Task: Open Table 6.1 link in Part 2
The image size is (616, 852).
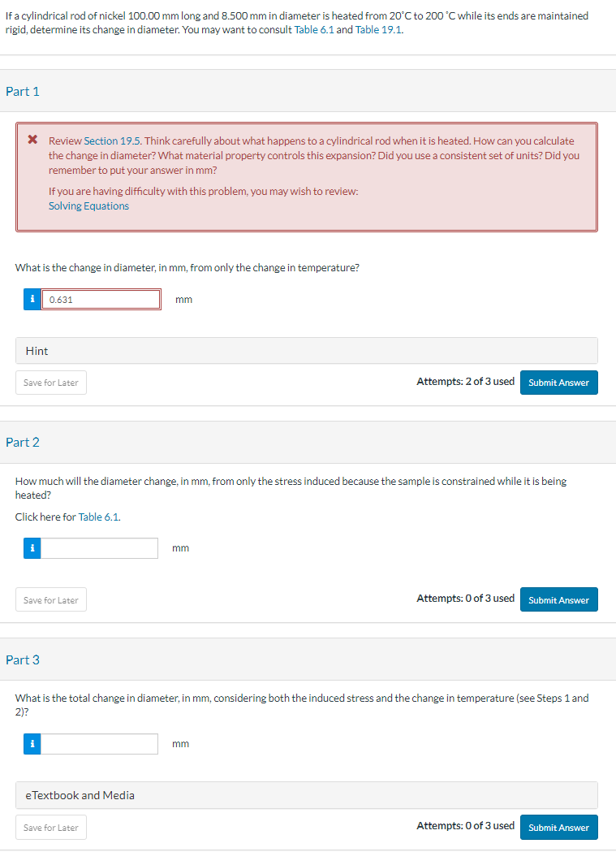Action: (x=98, y=517)
